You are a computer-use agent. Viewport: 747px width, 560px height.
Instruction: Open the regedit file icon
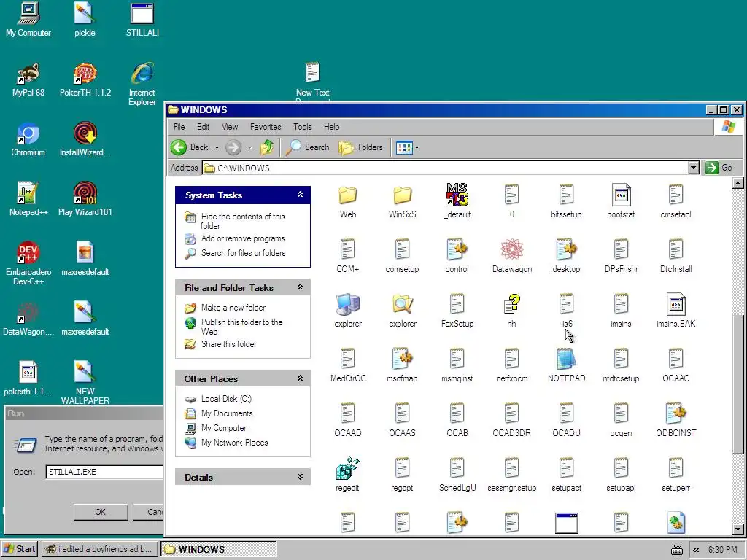pyautogui.click(x=347, y=469)
